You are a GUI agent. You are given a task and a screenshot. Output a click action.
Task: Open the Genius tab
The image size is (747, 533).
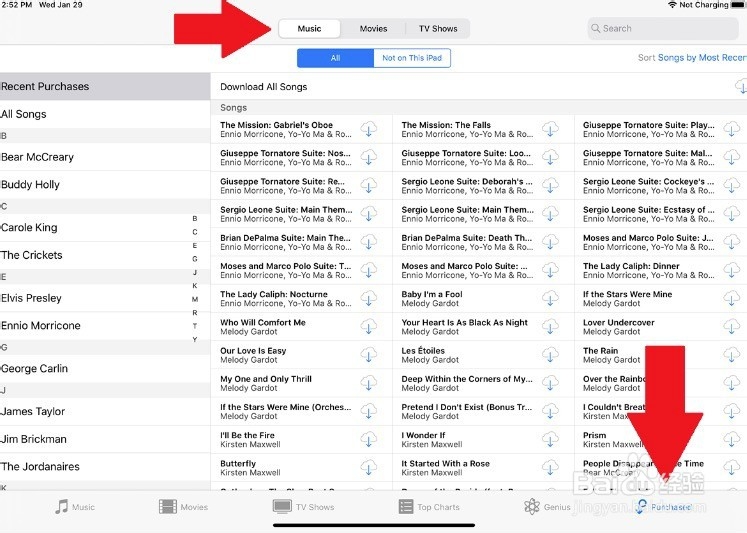tap(546, 507)
